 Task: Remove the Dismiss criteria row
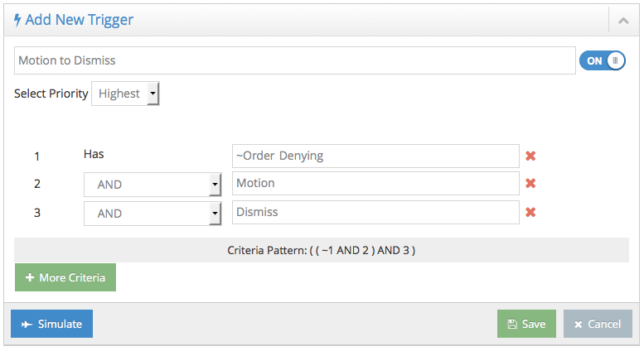(530, 212)
